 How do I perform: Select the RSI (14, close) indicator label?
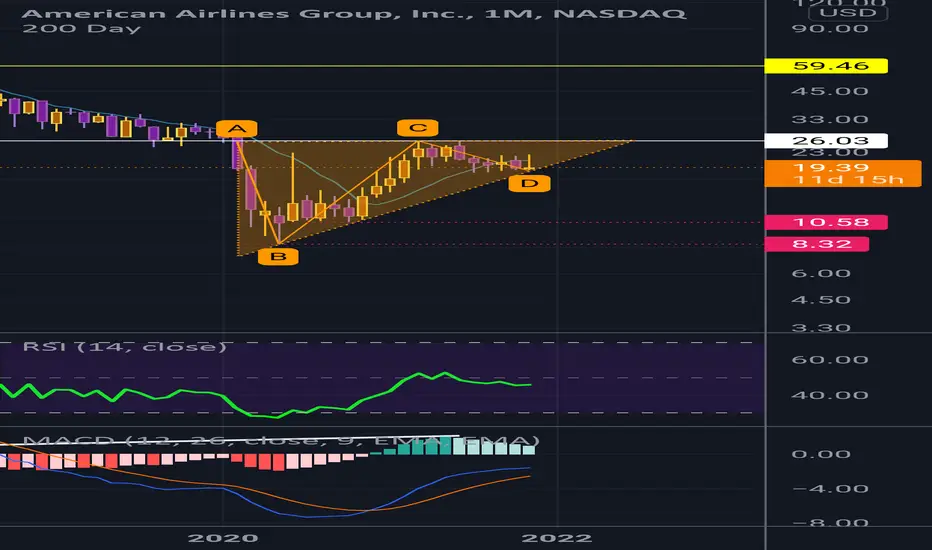click(124, 347)
